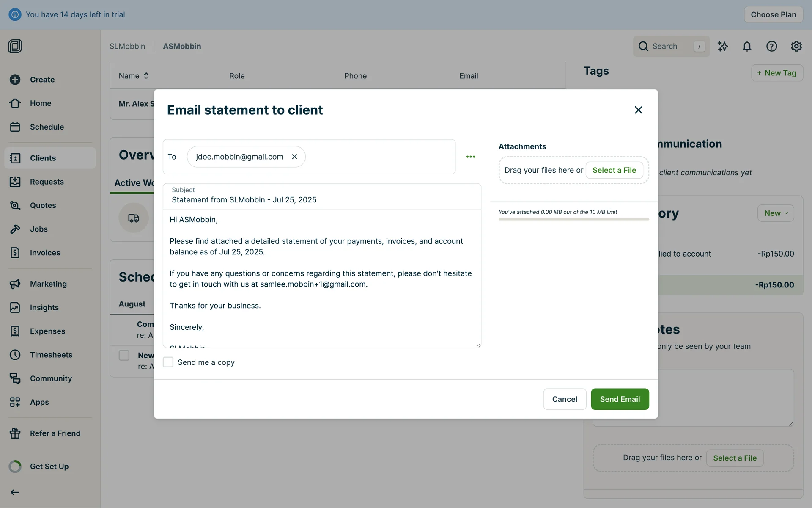The width and height of the screenshot is (812, 508).
Task: Click the attachment size limit progress bar
Action: (x=573, y=219)
